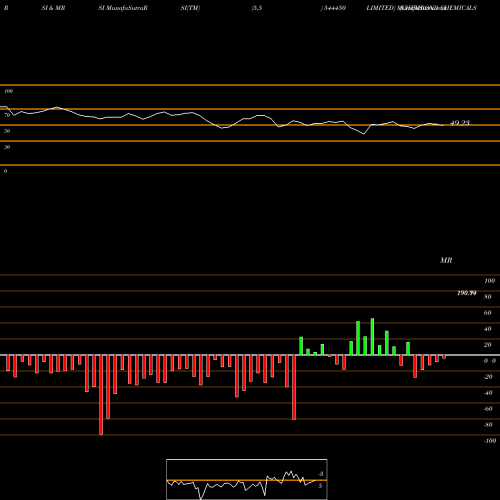The width and height of the screenshot is (500, 500).
Task: Click the 30 level label on RSI axis
Action: click(7, 147)
